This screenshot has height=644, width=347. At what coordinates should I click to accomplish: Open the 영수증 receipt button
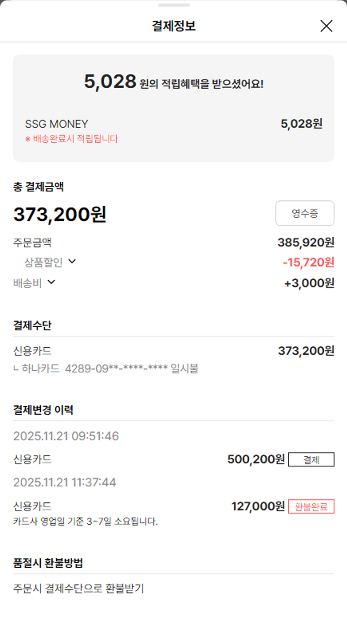coord(305,213)
